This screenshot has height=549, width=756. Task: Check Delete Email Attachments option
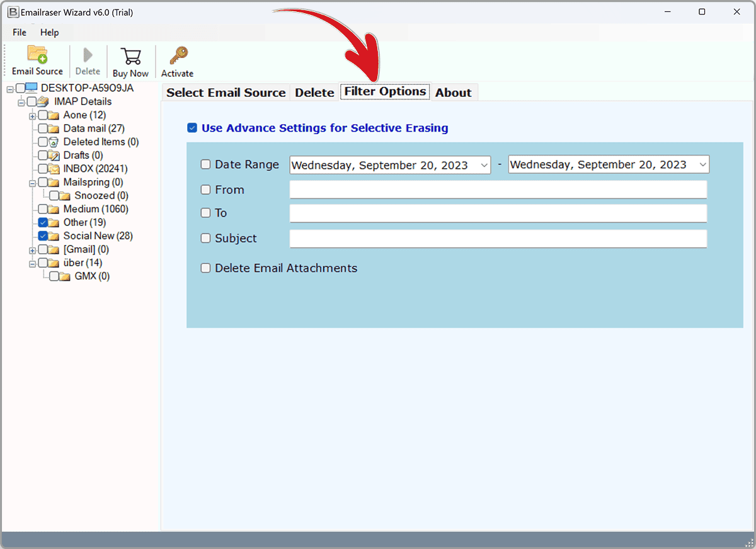[x=205, y=268]
